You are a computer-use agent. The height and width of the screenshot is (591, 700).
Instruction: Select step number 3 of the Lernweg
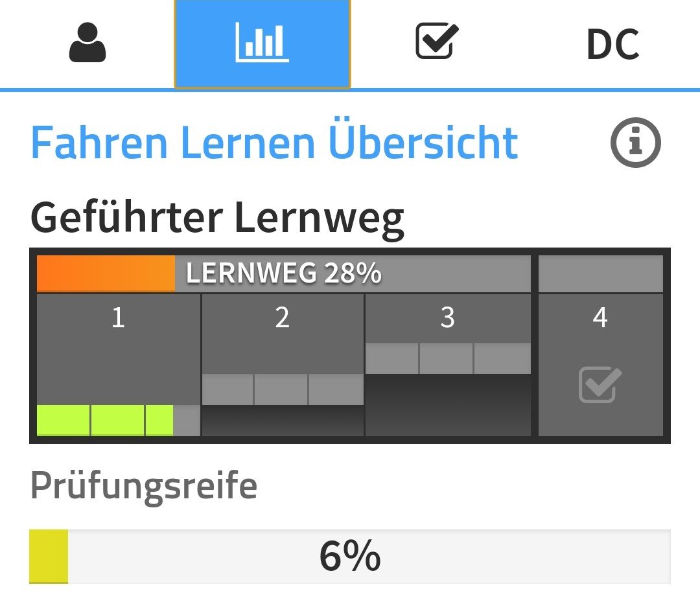coord(447,319)
